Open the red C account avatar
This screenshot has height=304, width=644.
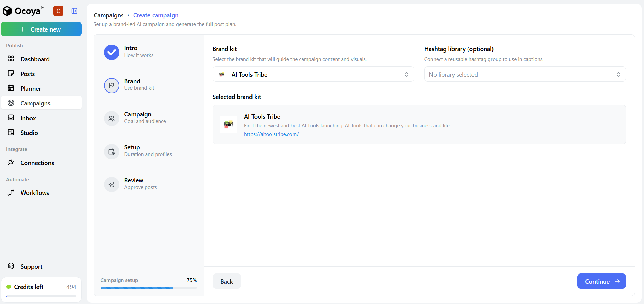(x=58, y=11)
